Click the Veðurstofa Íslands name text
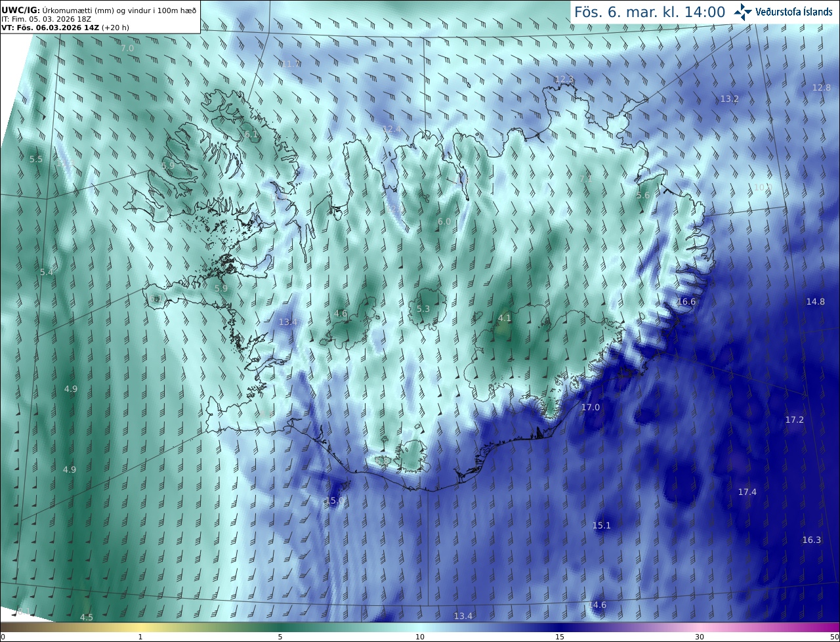This screenshot has width=840, height=642. [x=794, y=12]
